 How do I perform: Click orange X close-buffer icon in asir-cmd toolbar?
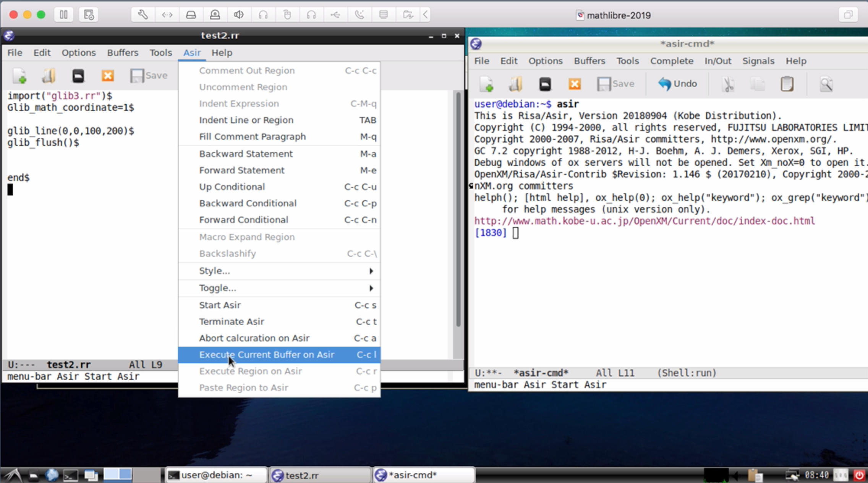575,84
